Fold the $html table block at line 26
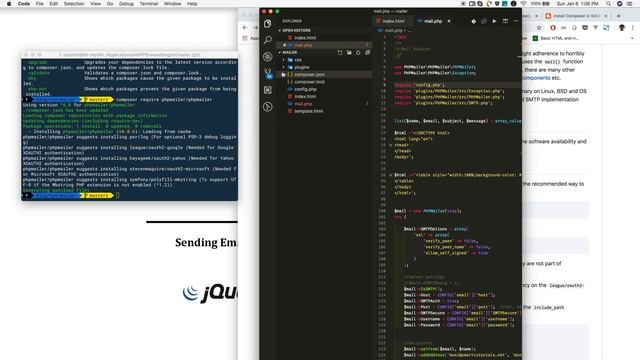Screen dimensions: 640x360 tap(391, 175)
